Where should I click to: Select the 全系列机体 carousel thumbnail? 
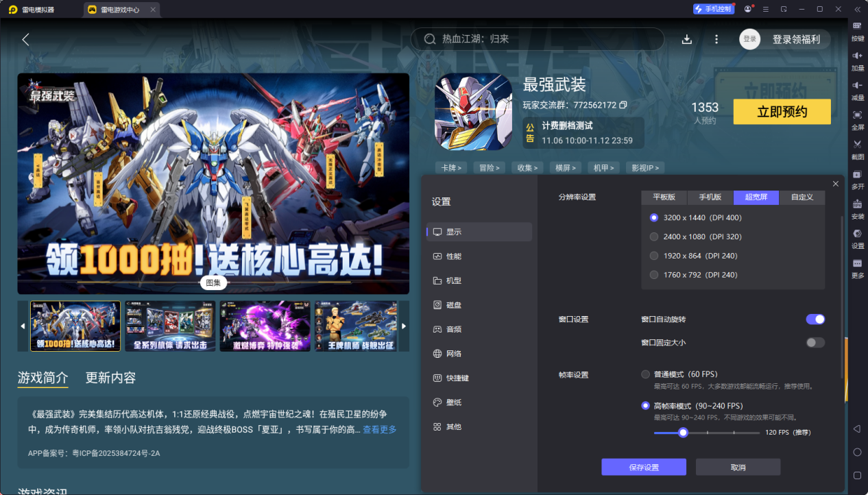[169, 326]
